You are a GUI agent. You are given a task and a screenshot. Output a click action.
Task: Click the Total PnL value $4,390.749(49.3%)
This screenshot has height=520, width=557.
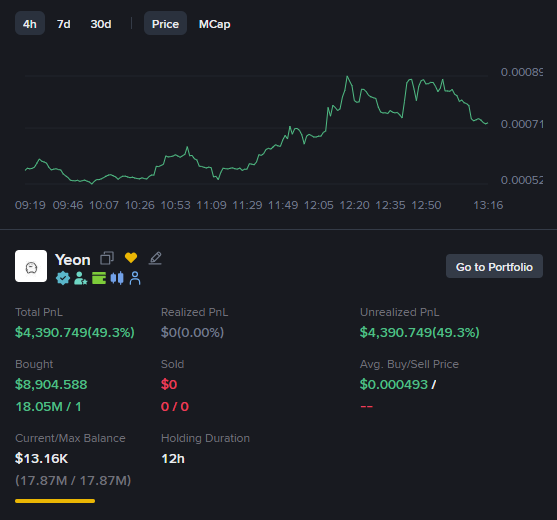coord(75,332)
